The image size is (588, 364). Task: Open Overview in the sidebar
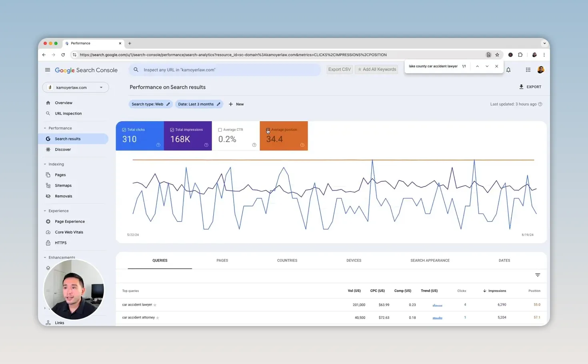pos(64,103)
